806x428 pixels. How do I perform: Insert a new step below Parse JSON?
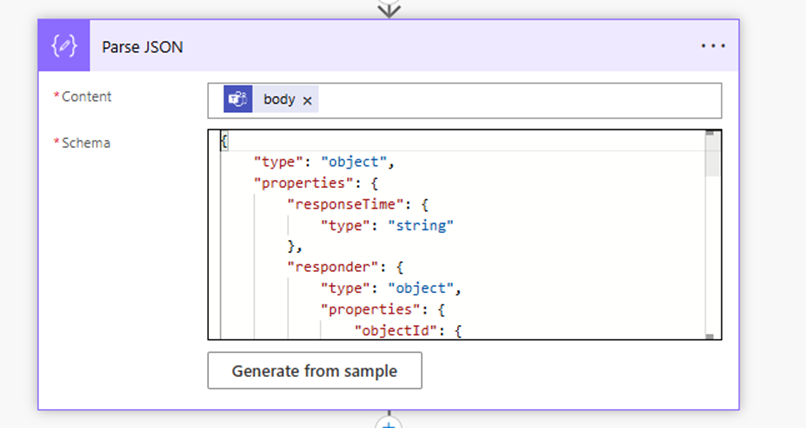pyautogui.click(x=389, y=424)
